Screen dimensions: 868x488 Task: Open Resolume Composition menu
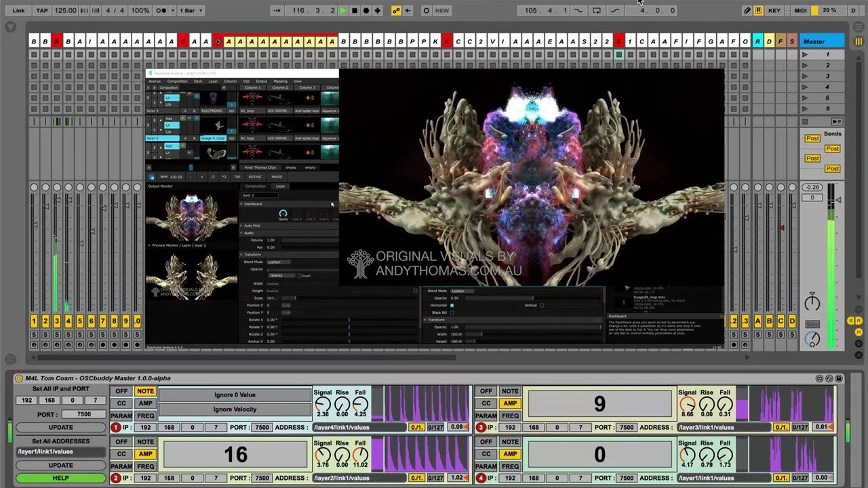[x=178, y=81]
